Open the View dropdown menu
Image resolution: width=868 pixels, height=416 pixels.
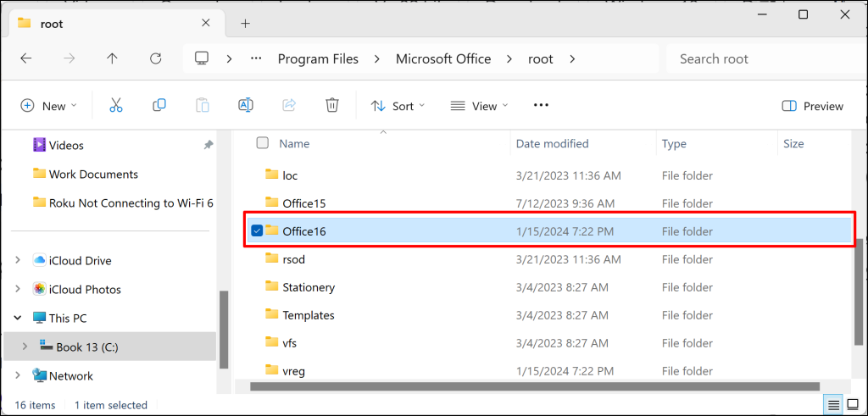(480, 106)
